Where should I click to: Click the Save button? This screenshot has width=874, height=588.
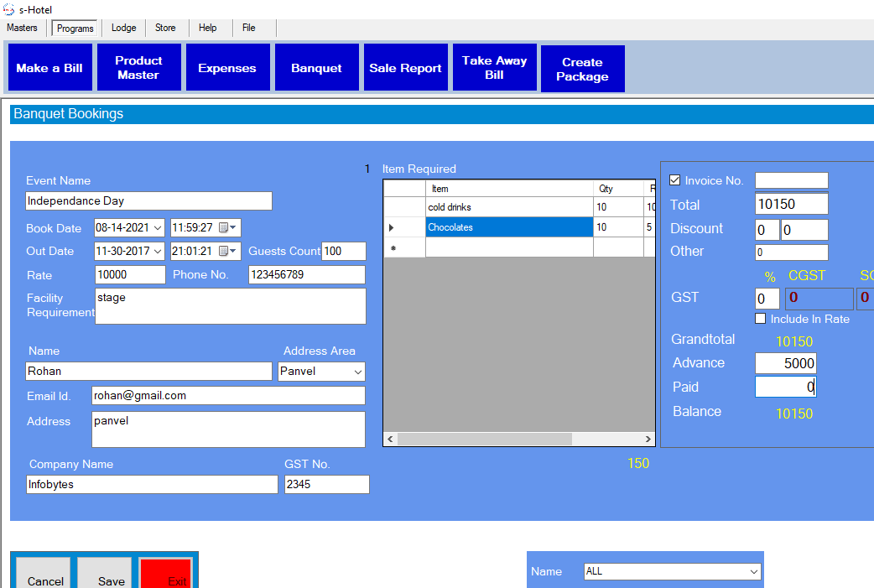pyautogui.click(x=111, y=579)
